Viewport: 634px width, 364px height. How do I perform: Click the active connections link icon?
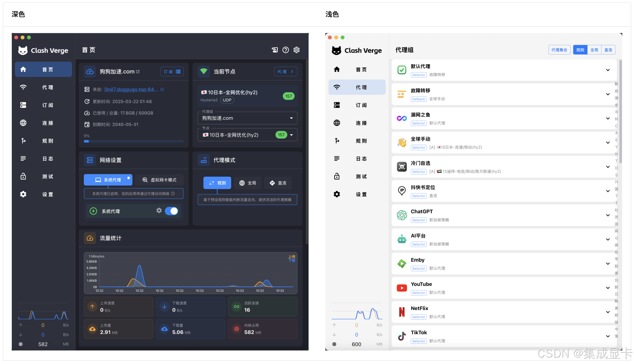[237, 307]
